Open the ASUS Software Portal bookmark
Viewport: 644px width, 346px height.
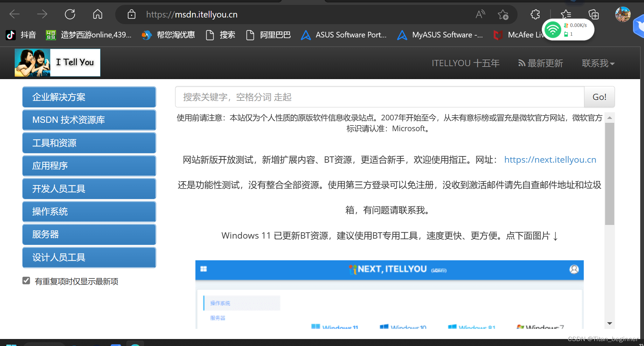(x=344, y=35)
